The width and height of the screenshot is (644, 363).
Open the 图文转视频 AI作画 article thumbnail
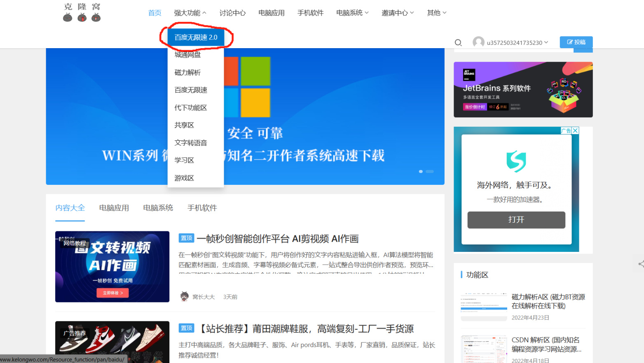point(112,267)
